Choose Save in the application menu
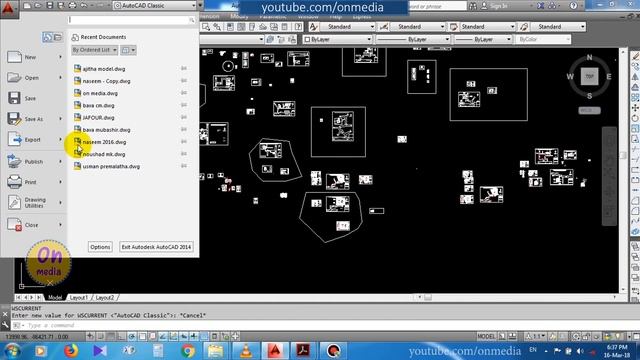 click(34, 98)
